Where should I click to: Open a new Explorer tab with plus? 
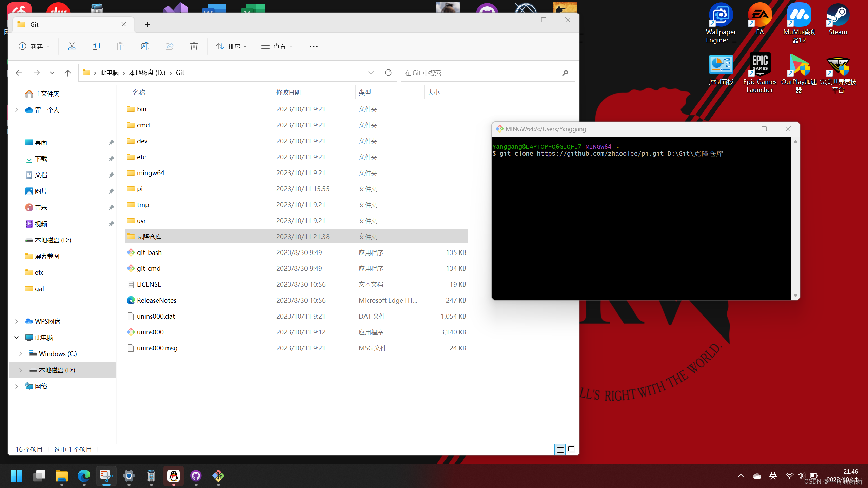[147, 24]
